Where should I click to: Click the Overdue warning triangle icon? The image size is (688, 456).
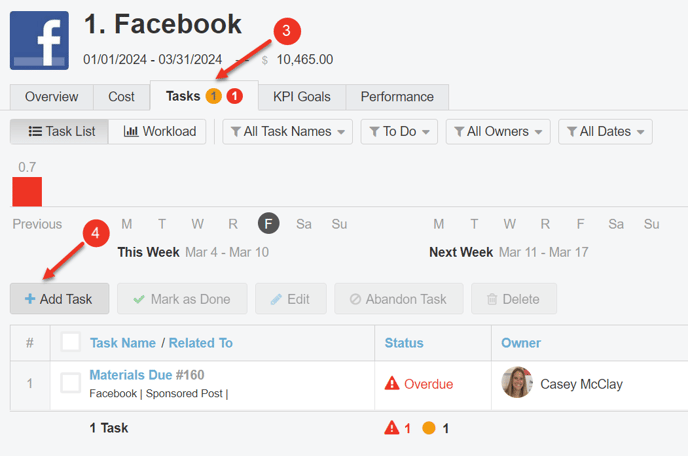(392, 383)
